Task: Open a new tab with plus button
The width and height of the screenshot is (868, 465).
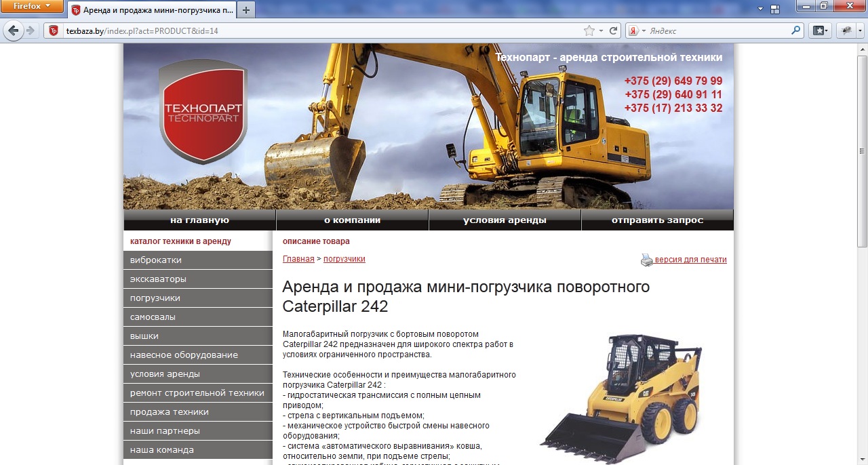Action: [245, 9]
